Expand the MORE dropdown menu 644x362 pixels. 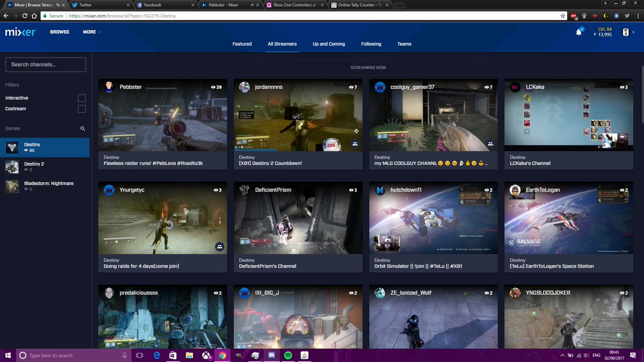[91, 32]
